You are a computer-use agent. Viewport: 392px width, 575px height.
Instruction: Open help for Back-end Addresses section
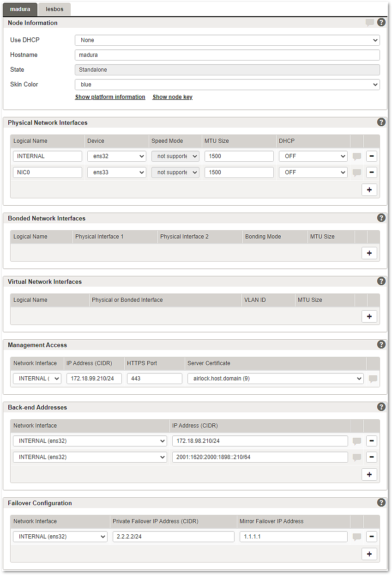[381, 407]
